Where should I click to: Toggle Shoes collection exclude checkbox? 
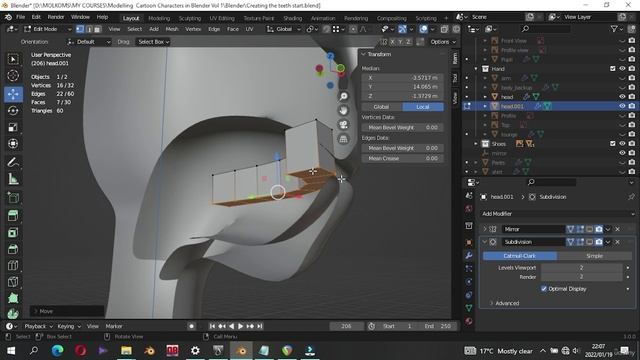click(x=613, y=144)
